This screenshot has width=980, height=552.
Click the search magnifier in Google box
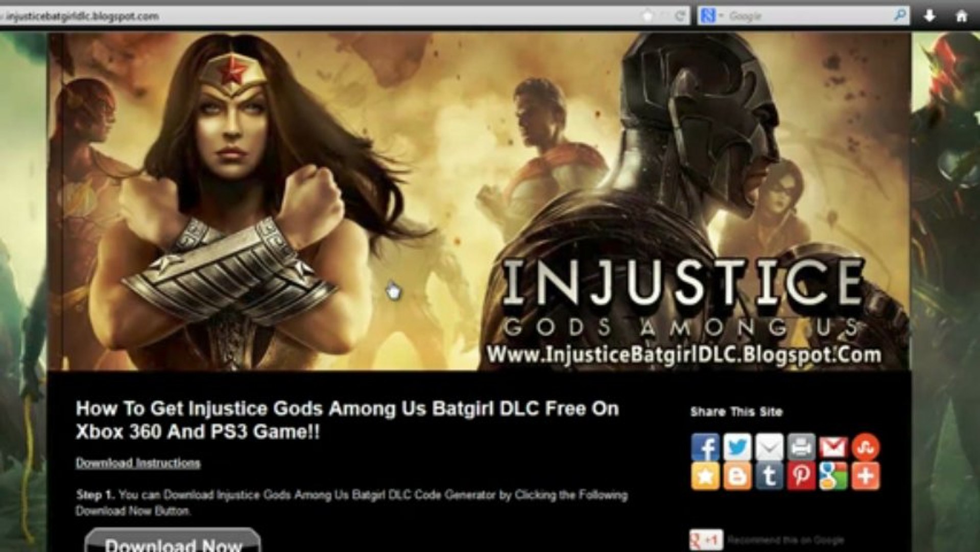tap(900, 15)
